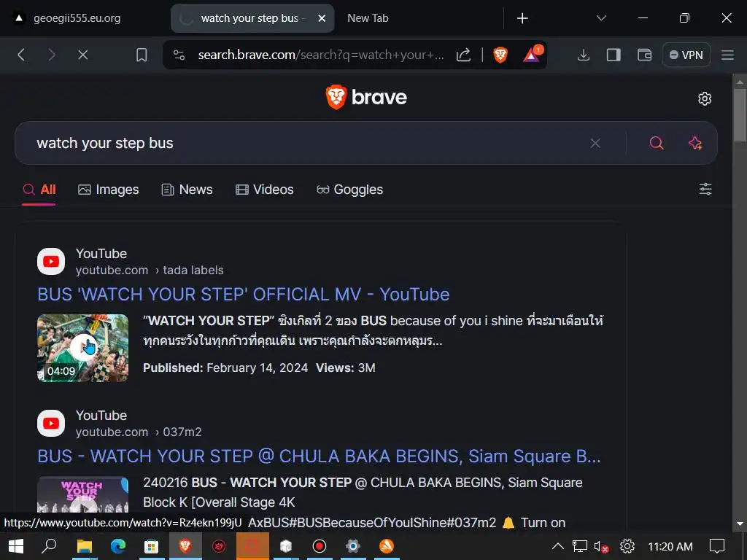
Task: Switch to geoegii555.eu.org tab
Action: 76,18
